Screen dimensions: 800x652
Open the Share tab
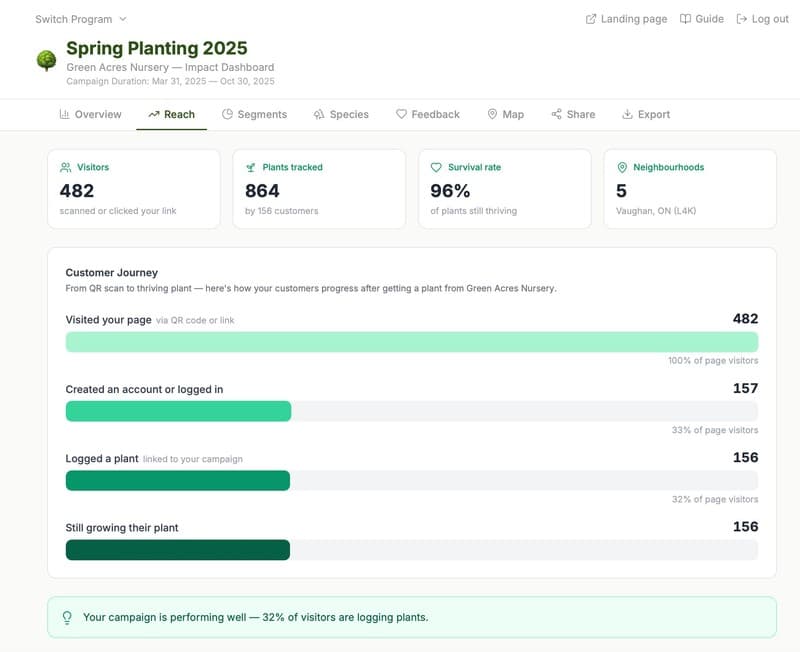tap(572, 115)
